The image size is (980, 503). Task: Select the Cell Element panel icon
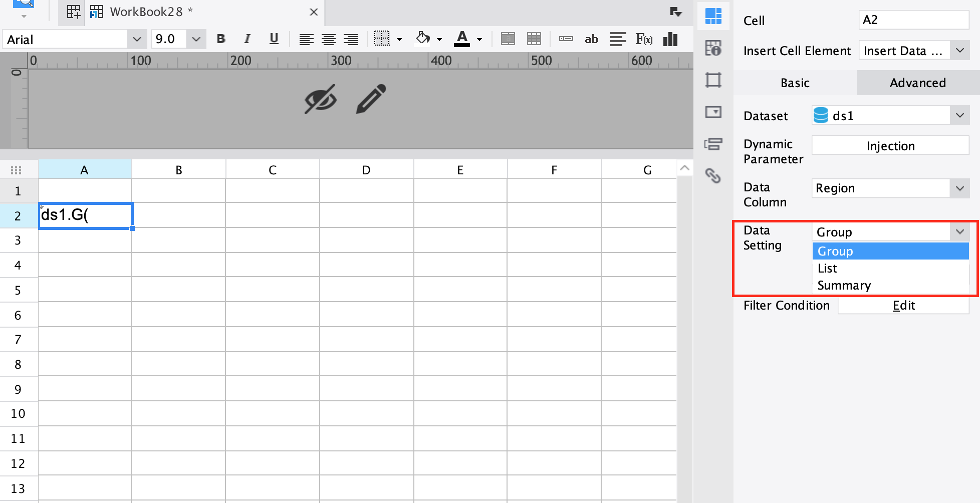pyautogui.click(x=713, y=16)
